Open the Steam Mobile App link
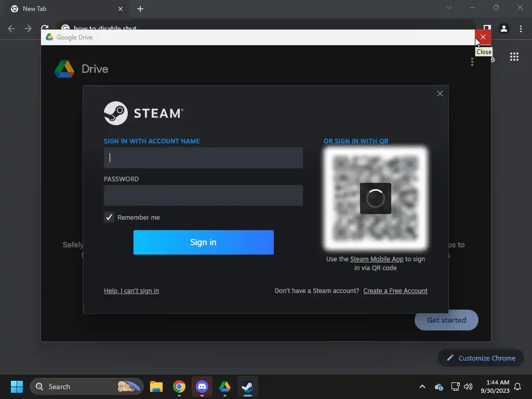Viewport: 532px width, 399px height. coord(377,259)
